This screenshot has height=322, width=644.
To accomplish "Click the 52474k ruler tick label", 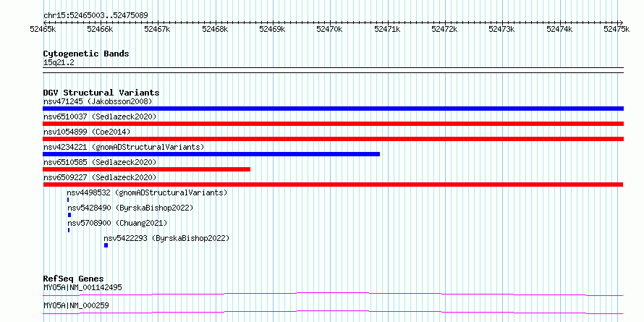I will point(559,30).
